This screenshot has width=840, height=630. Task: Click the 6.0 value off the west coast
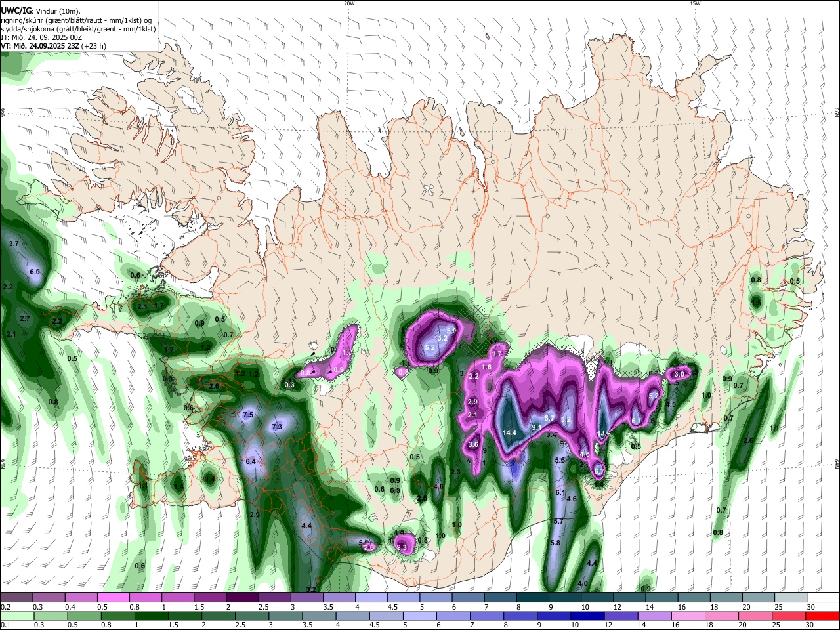pyautogui.click(x=35, y=272)
